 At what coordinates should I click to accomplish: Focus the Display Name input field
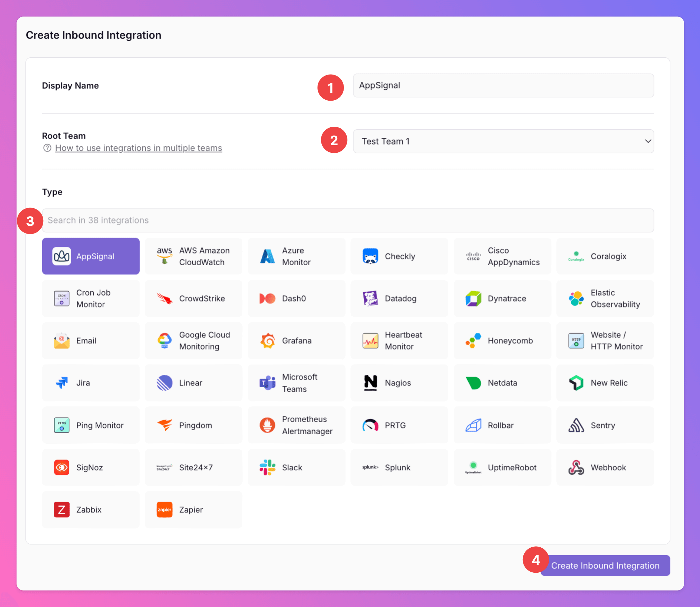(x=503, y=85)
